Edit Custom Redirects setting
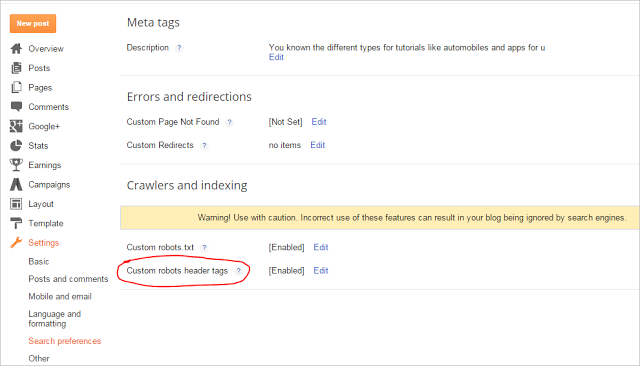 (x=318, y=145)
